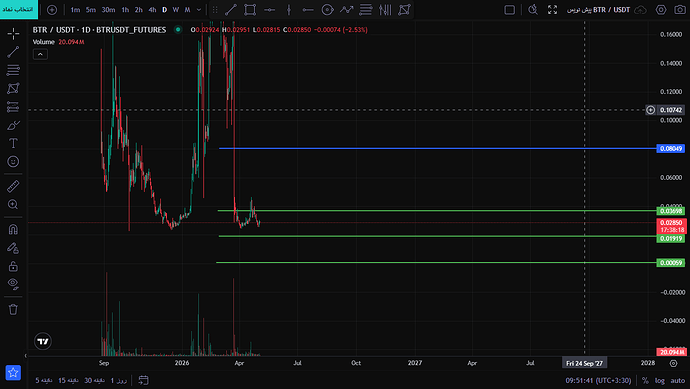Click the Volume indicator legend
The height and width of the screenshot is (389, 690).
[x=44, y=42]
